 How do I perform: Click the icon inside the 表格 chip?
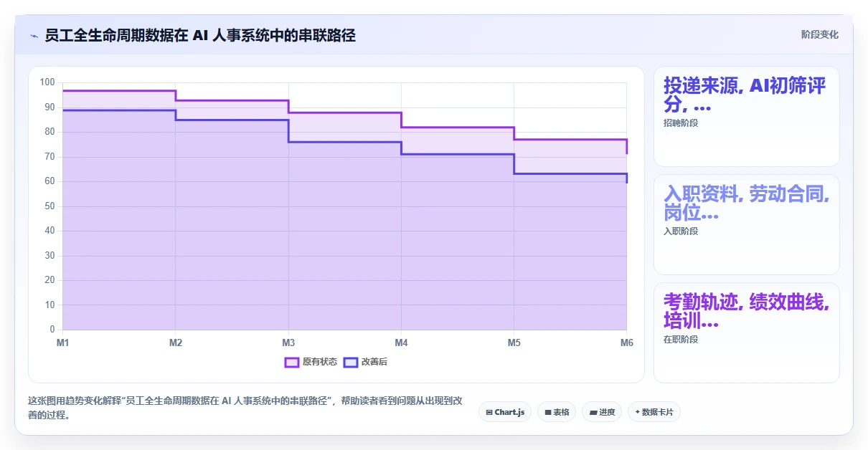tap(548, 412)
